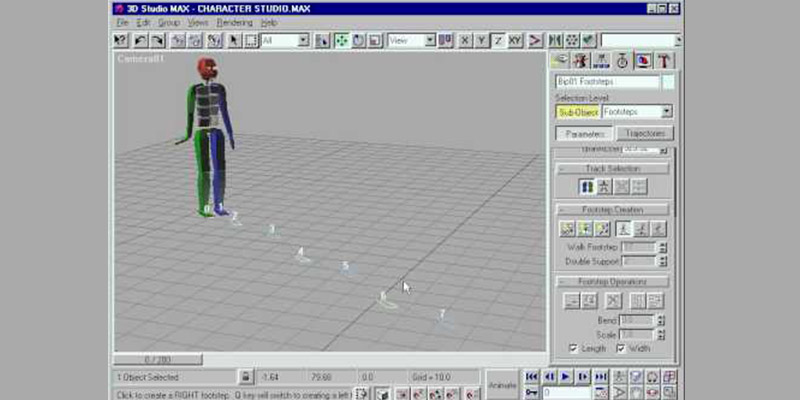
Task: Jump to the start of animation
Action: pos(531,377)
